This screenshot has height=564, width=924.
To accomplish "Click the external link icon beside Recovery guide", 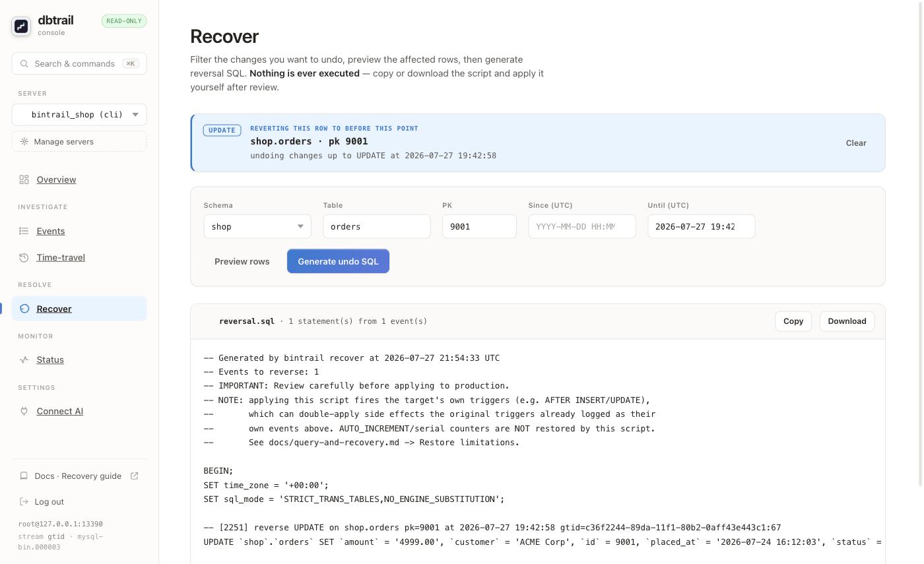I will [135, 476].
